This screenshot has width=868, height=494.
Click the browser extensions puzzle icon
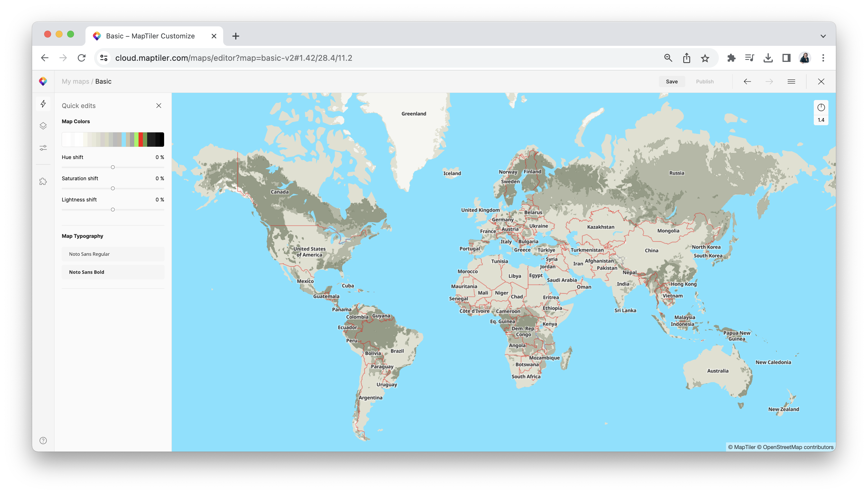point(731,58)
